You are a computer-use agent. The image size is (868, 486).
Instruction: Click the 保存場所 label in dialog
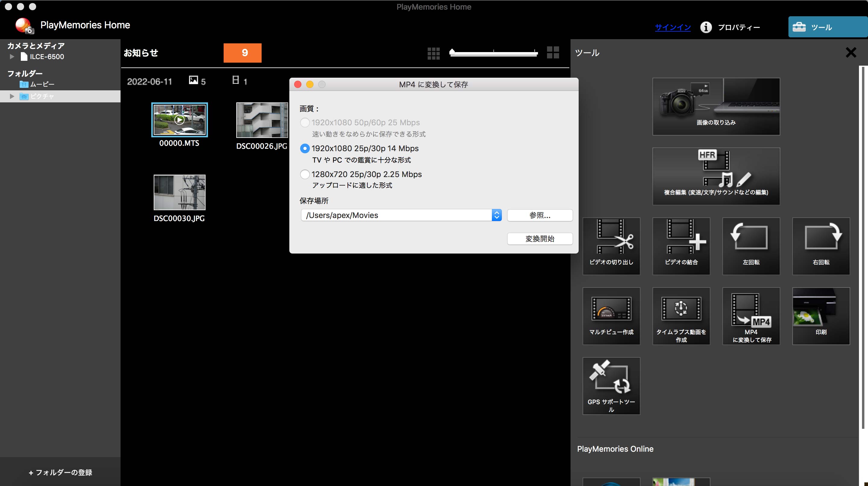click(314, 201)
